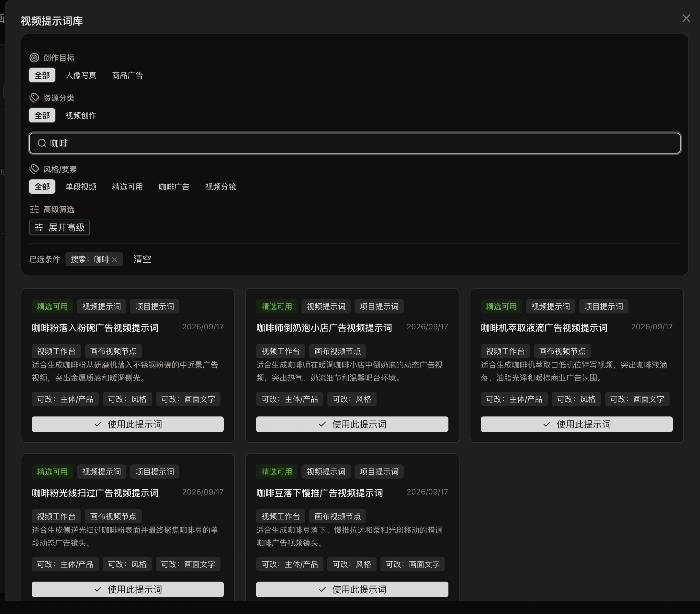Click the 风格/要素 tag icon
Viewport: 700px width, 614px height.
[x=34, y=169]
